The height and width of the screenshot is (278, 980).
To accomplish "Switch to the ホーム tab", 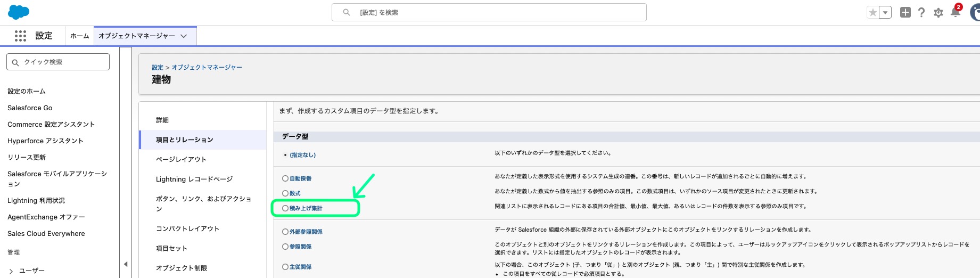I will pos(80,36).
